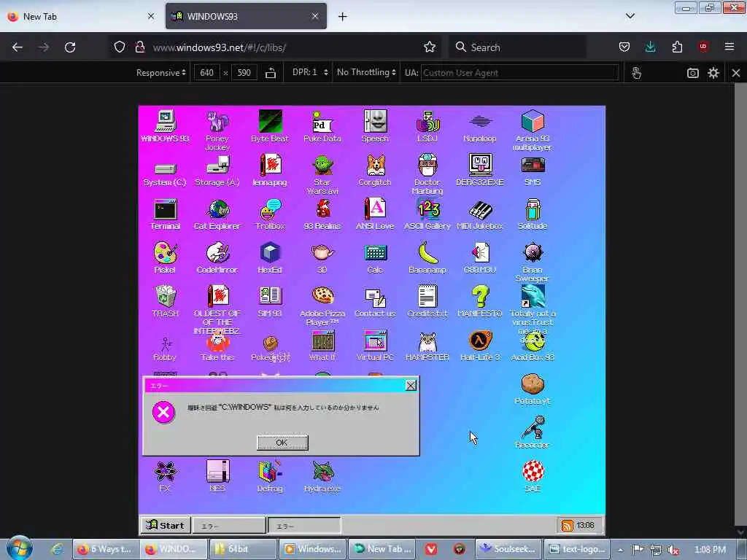Click the viewport width field 640
Viewport: 747px width, 560px height.
pos(206,73)
